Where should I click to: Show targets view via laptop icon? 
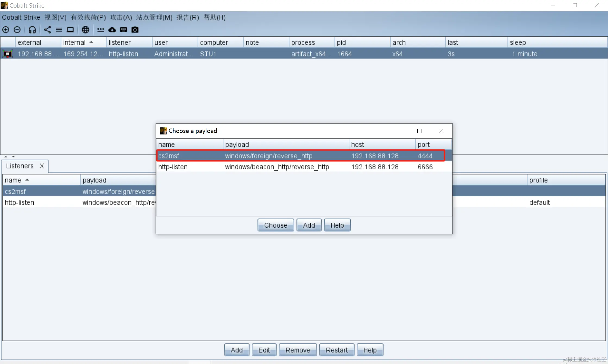click(x=70, y=30)
